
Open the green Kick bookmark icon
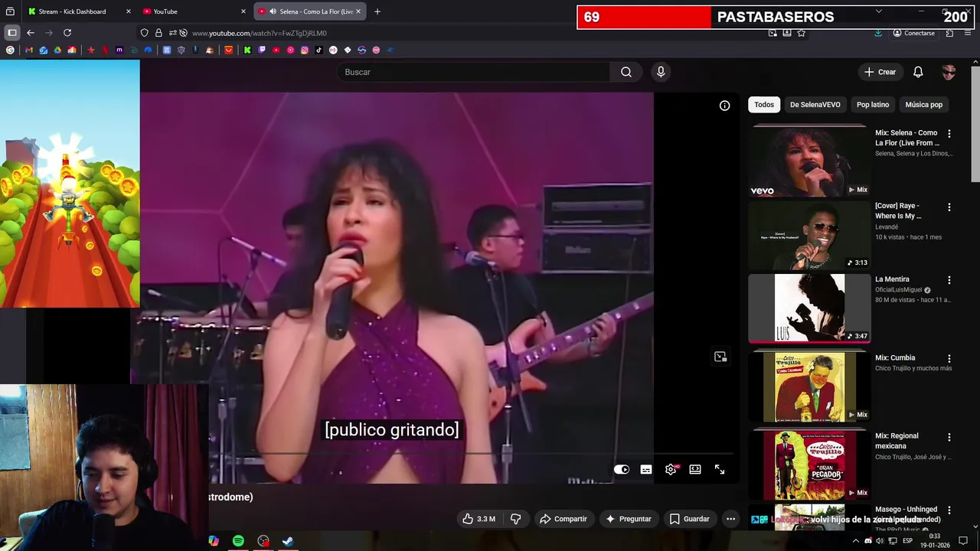tap(247, 50)
